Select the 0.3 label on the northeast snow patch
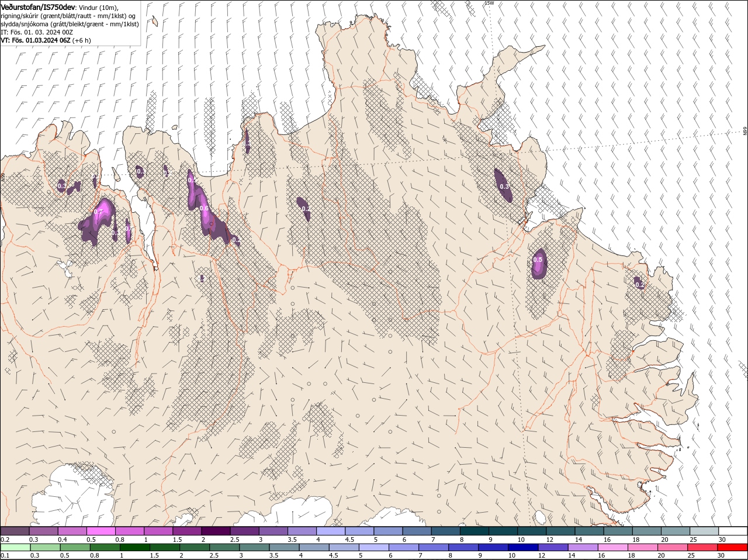Image resolution: width=748 pixels, height=560 pixels. (x=504, y=186)
